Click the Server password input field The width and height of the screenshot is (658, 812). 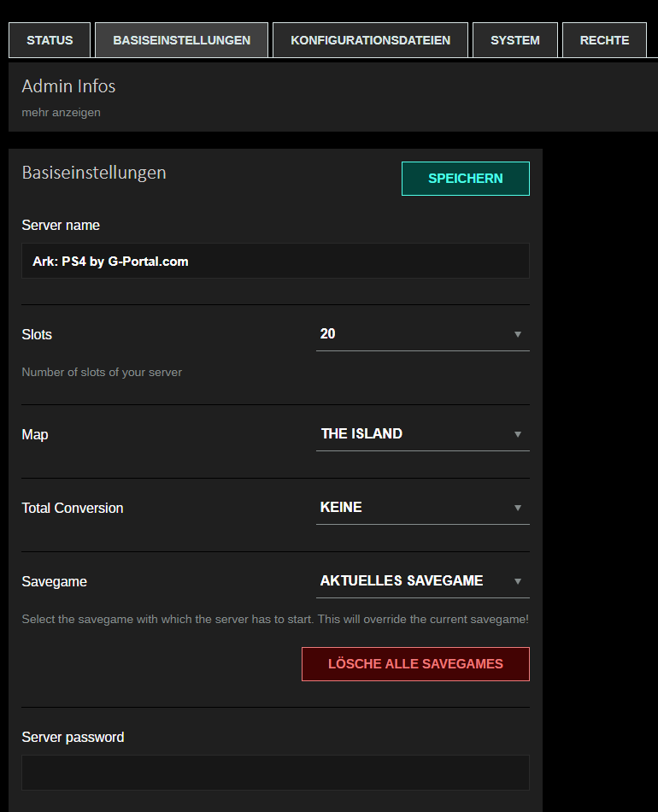(x=275, y=773)
